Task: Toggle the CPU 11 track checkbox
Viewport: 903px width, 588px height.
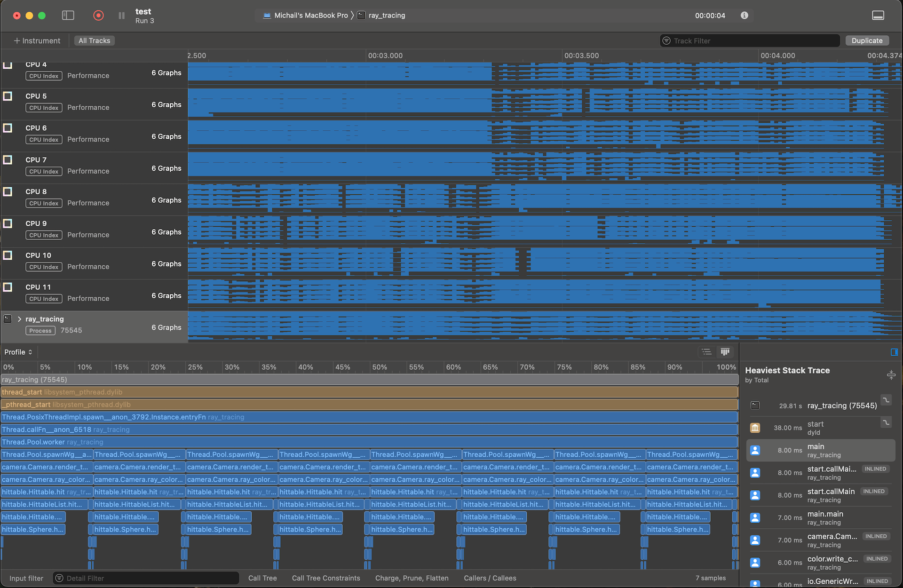Action: (x=8, y=287)
